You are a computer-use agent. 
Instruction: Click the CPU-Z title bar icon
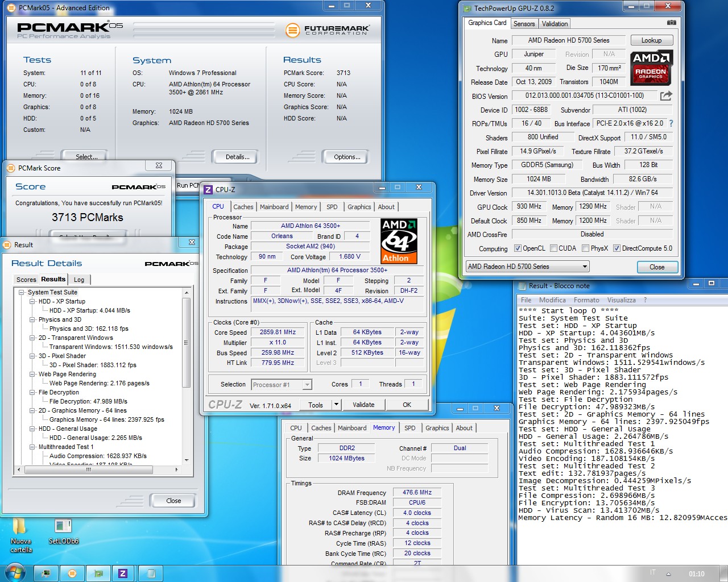[208, 189]
